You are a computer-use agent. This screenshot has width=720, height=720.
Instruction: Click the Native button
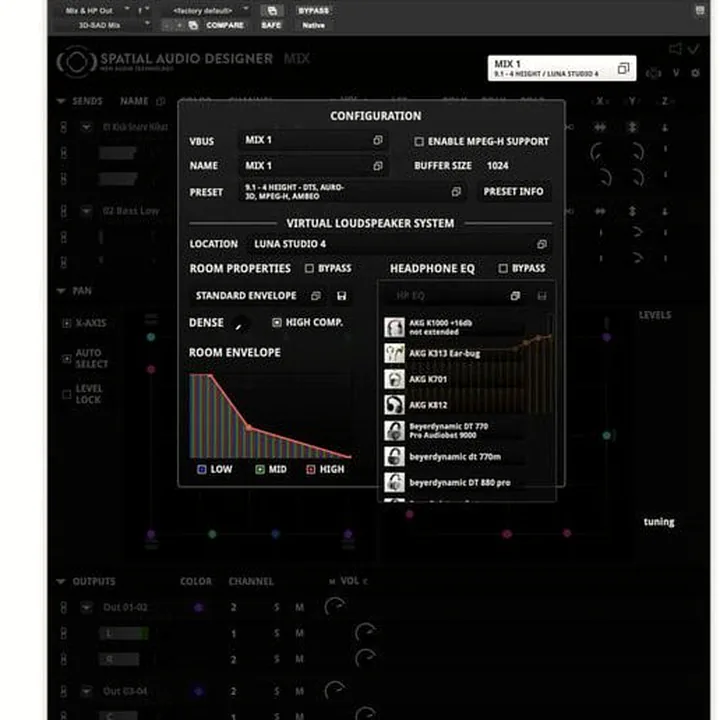click(314, 25)
